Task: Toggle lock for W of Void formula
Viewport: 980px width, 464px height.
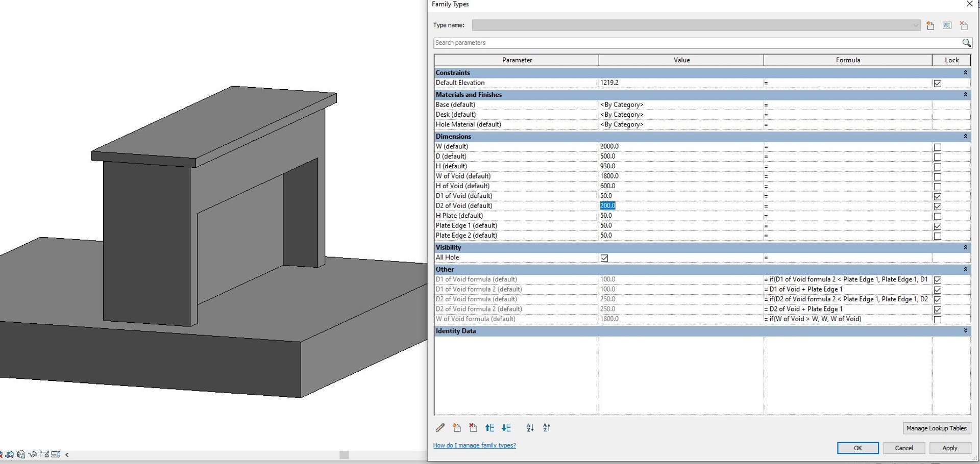Action: 938,320
